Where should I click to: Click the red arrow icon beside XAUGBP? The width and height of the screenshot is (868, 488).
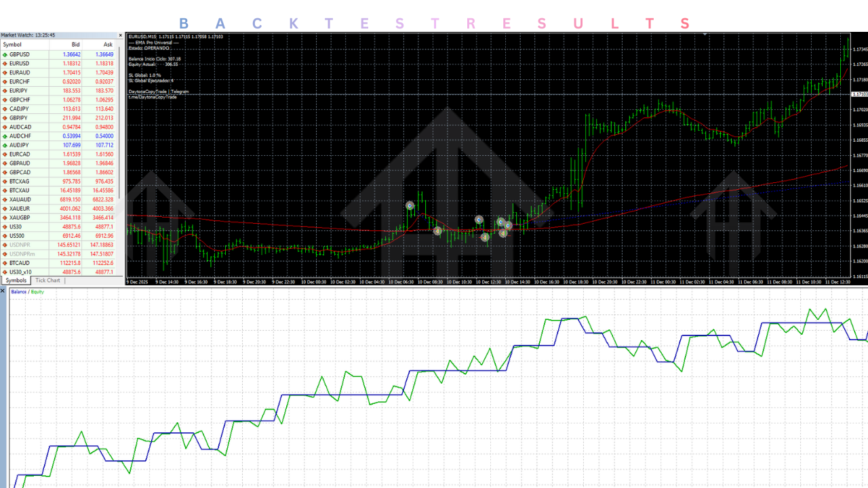[4, 217]
